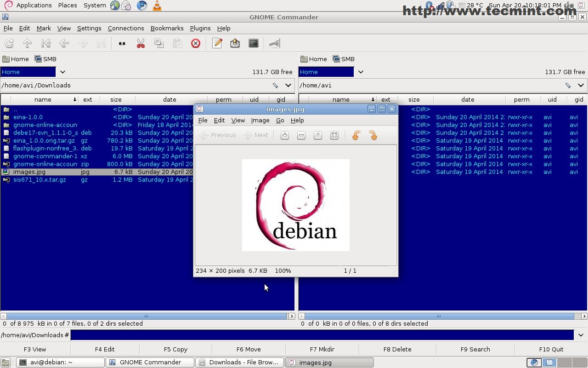Screen dimensions: 588x368
Task: Click the Edit file notepad icon
Action: [217, 43]
